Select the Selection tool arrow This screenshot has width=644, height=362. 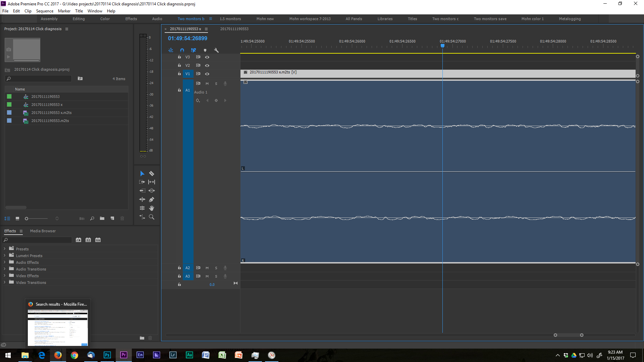[x=142, y=173]
